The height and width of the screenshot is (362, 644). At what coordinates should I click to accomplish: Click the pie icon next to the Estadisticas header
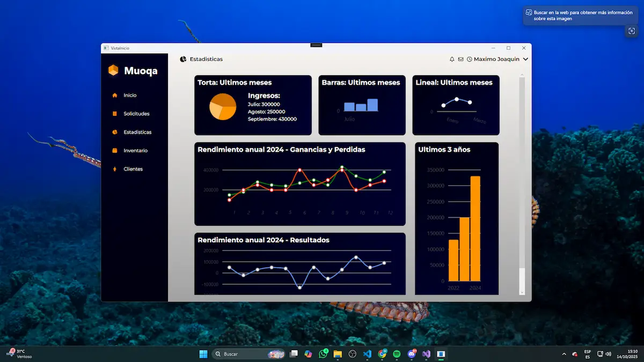pyautogui.click(x=183, y=59)
